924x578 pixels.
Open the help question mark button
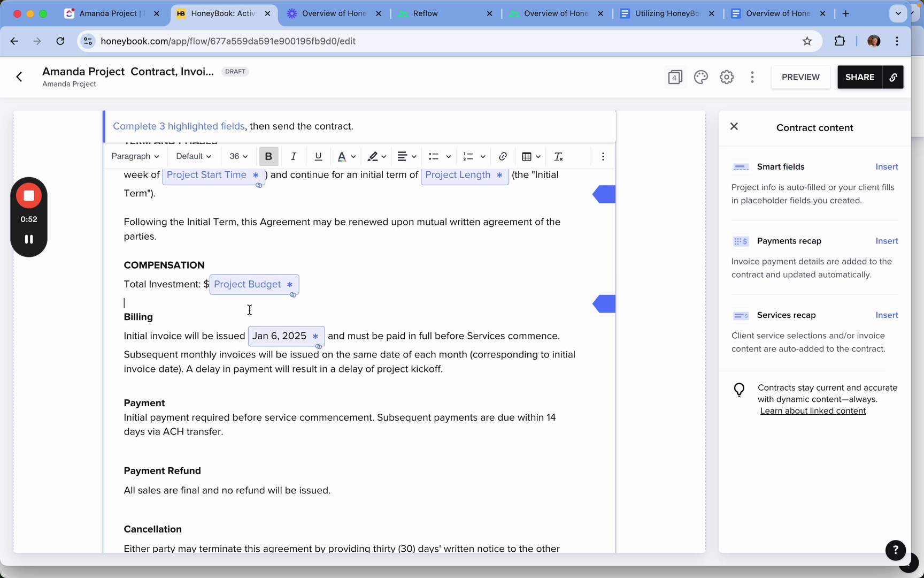tap(895, 550)
